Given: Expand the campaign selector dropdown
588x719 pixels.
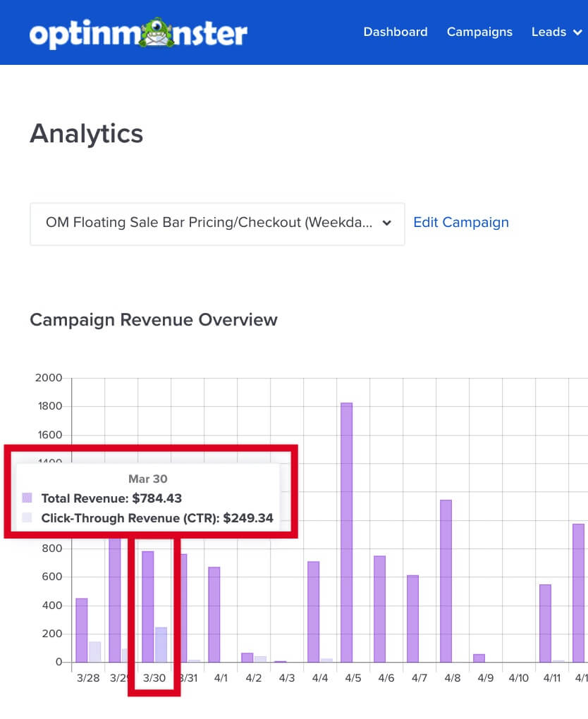Looking at the screenshot, I should click(x=217, y=223).
